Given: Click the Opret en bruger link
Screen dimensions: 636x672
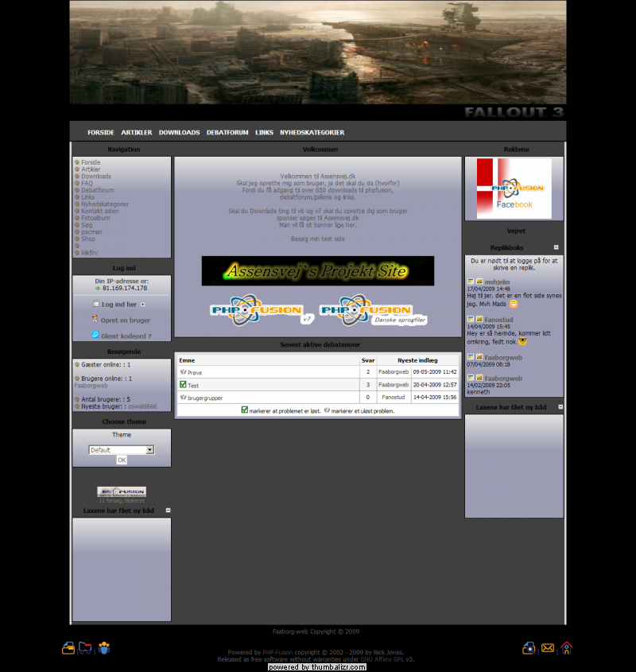Looking at the screenshot, I should click(x=125, y=320).
